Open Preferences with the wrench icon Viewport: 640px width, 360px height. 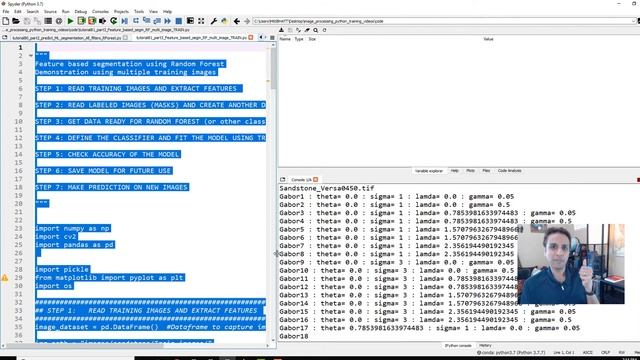[213, 21]
